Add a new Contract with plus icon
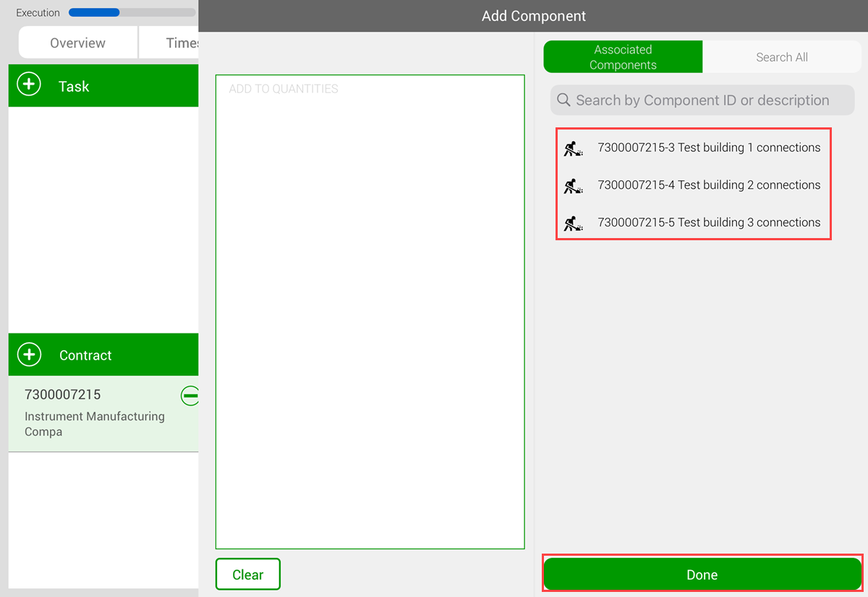 pos(29,355)
